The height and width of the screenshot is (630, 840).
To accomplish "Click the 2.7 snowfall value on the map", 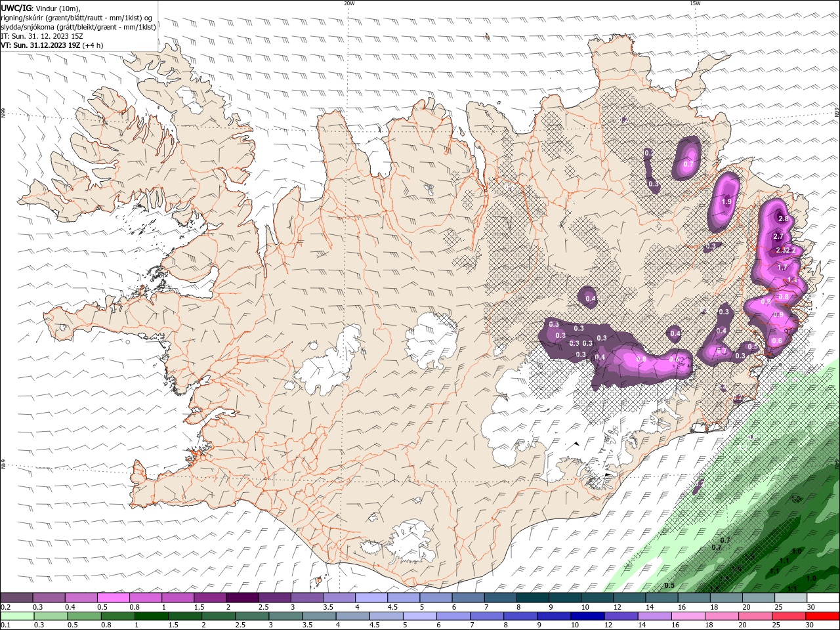I will (x=778, y=236).
